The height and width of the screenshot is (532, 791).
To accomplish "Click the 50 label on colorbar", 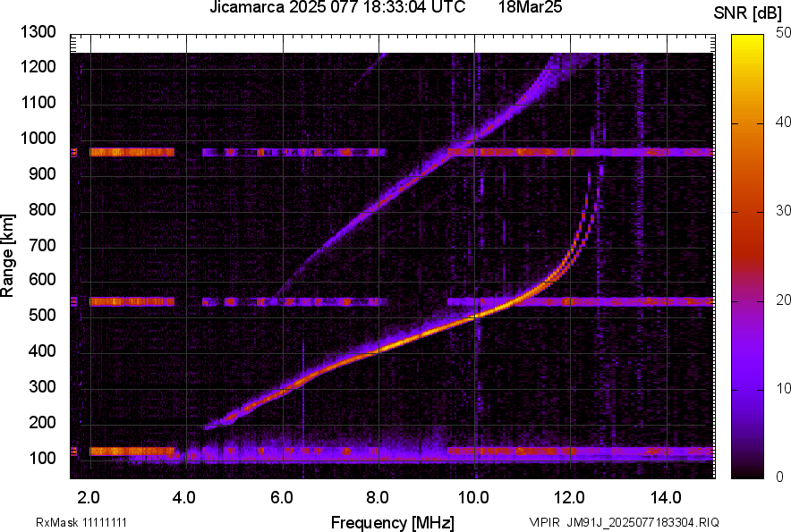I will 783,33.
